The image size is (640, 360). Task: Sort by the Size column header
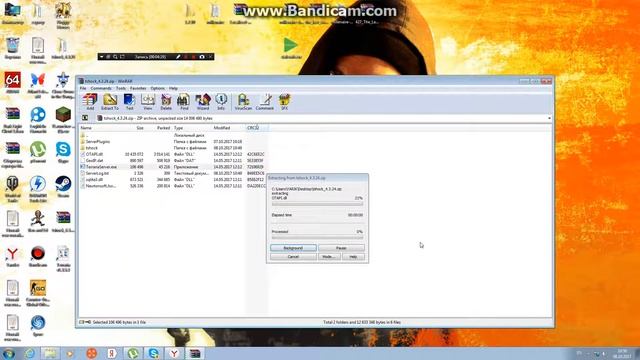pyautogui.click(x=134, y=128)
